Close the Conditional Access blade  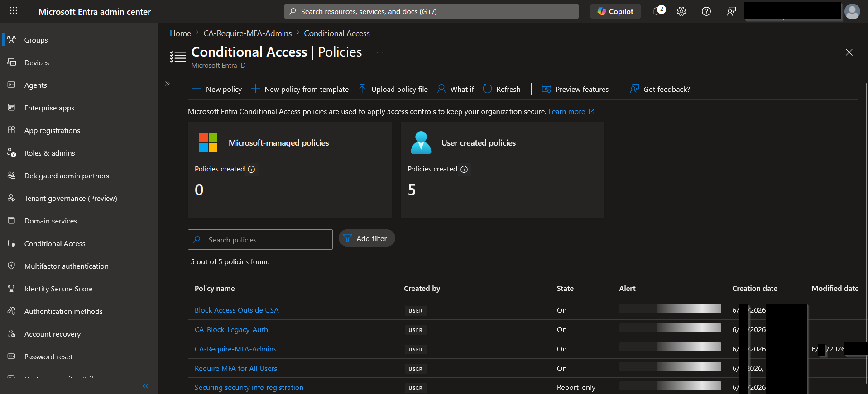[849, 52]
